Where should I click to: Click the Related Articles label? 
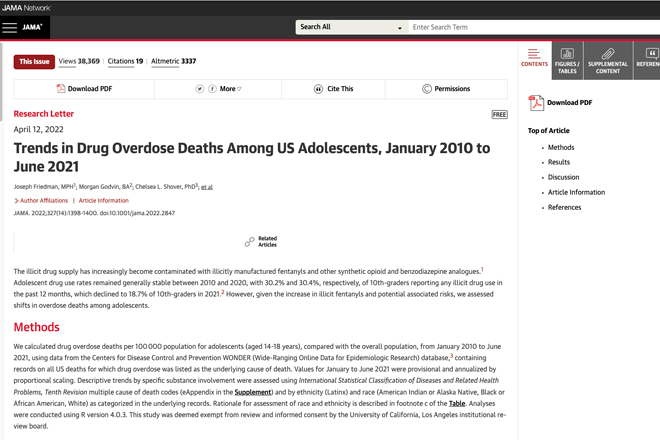click(x=267, y=241)
